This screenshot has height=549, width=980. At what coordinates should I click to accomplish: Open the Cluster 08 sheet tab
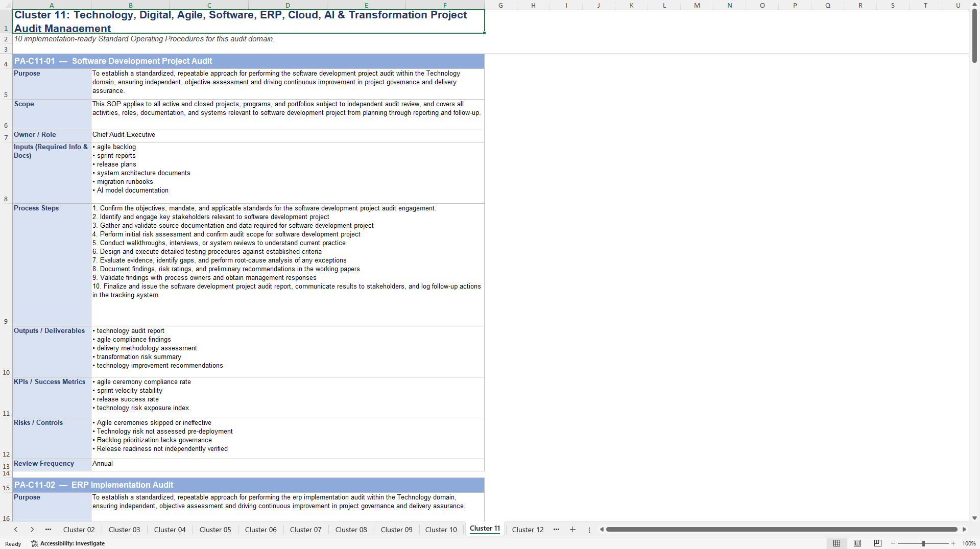click(351, 530)
